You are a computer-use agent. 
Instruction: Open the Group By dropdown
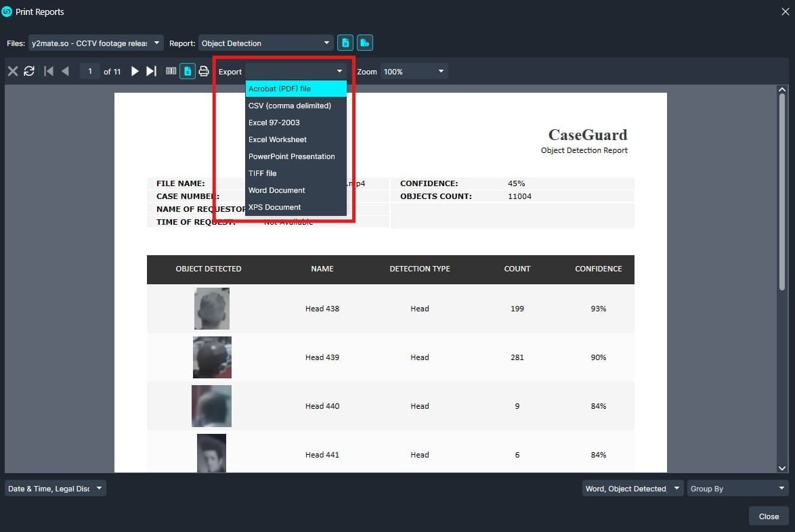[737, 487]
